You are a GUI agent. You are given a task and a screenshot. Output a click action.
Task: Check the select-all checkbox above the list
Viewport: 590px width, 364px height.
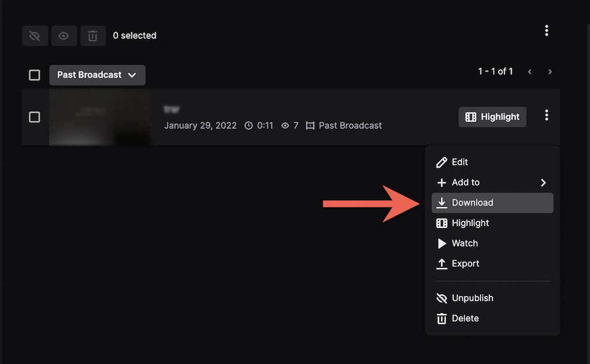[34, 75]
